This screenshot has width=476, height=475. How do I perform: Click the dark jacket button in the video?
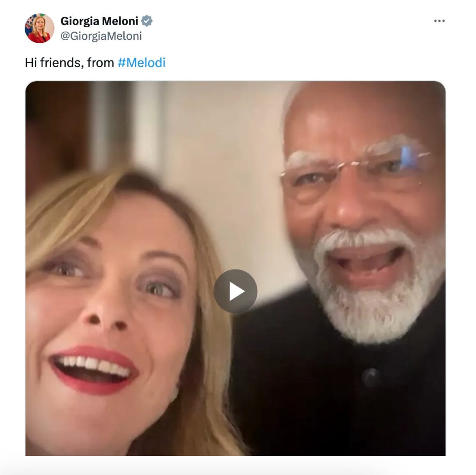371,377
